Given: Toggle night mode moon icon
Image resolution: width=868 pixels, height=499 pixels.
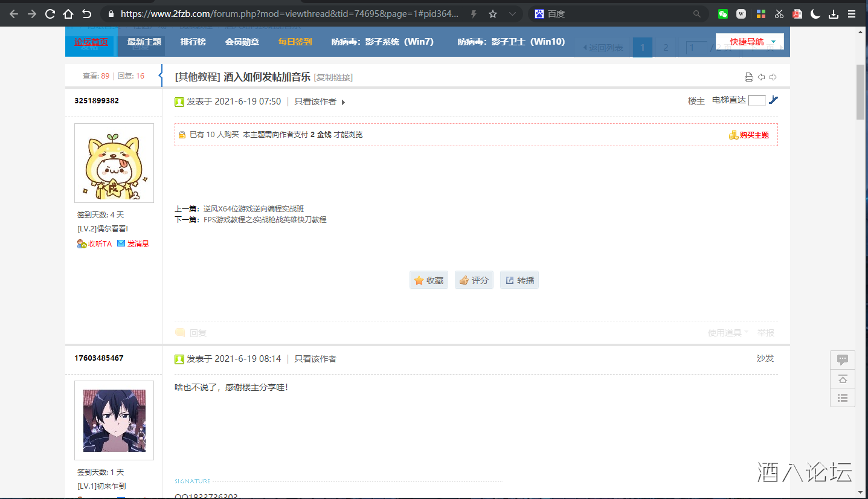Looking at the screenshot, I should [815, 14].
